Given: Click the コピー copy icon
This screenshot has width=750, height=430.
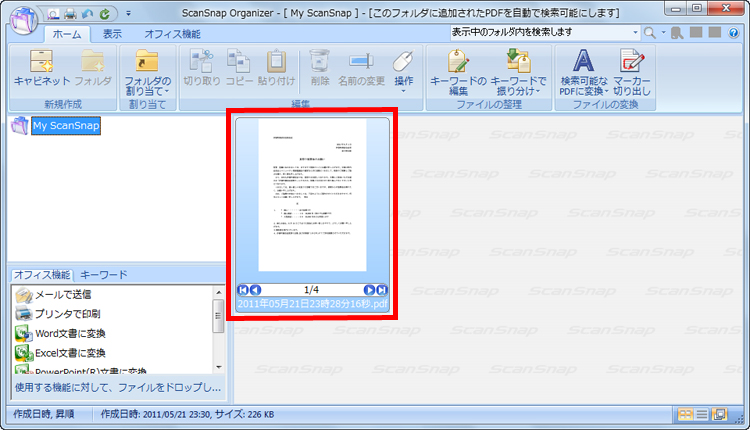Looking at the screenshot, I should [239, 68].
